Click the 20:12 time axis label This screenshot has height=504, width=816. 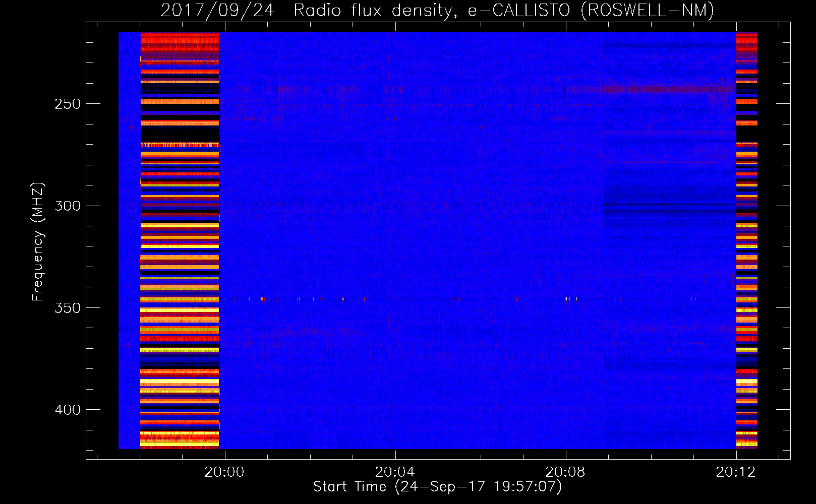click(x=736, y=472)
